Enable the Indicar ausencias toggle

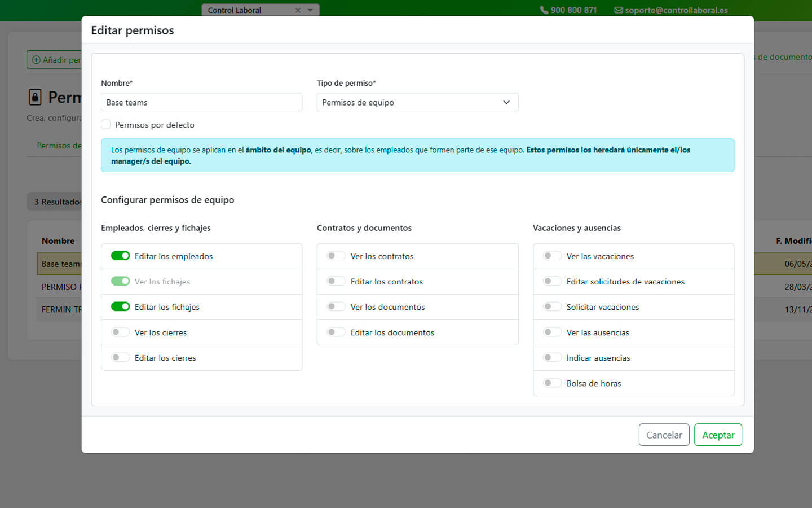point(552,357)
